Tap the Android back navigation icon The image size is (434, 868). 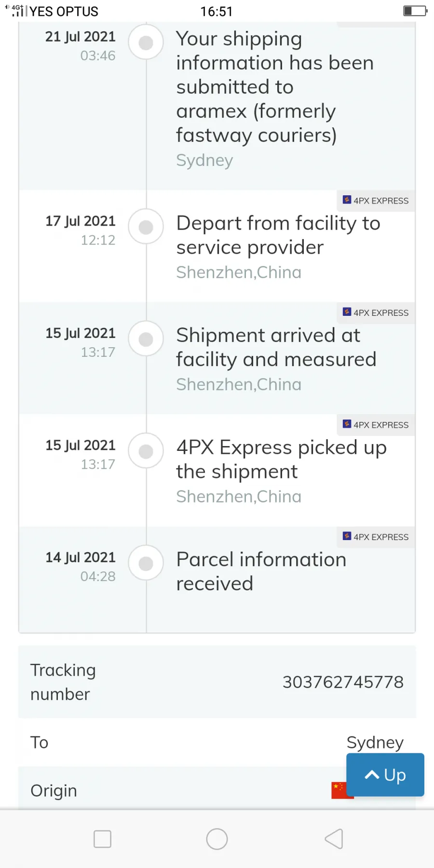coord(334,839)
